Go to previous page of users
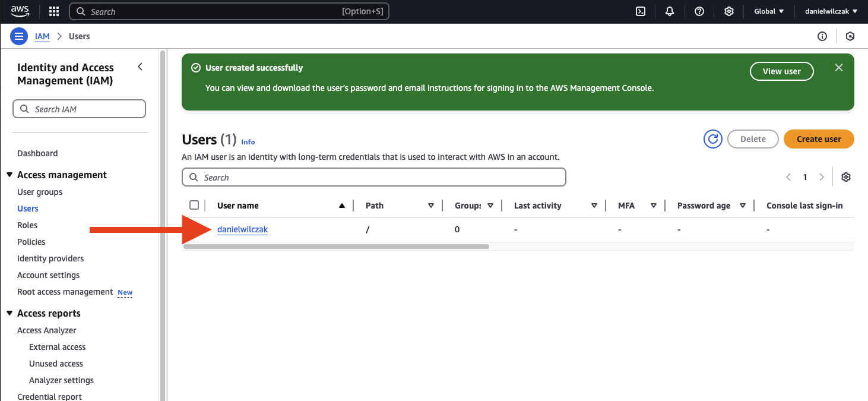Screen dimensions: 868x401 788,177
